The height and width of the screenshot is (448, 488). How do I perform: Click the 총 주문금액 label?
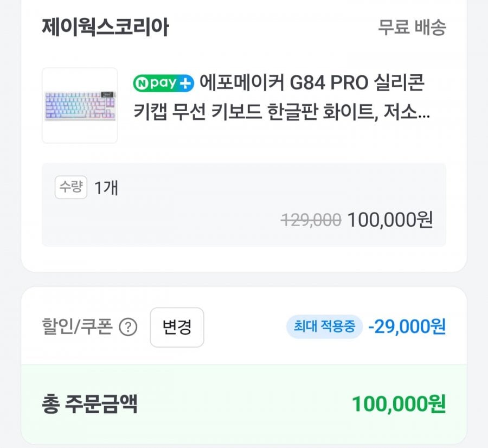pyautogui.click(x=89, y=404)
